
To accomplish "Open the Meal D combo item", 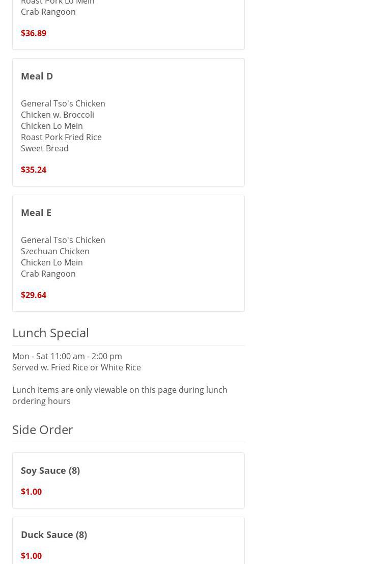I will (37, 76).
